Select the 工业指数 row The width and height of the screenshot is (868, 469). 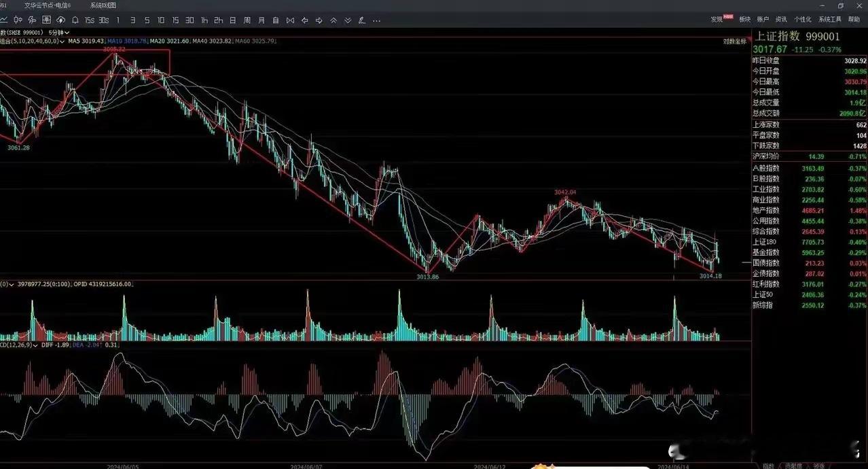[x=810, y=189]
